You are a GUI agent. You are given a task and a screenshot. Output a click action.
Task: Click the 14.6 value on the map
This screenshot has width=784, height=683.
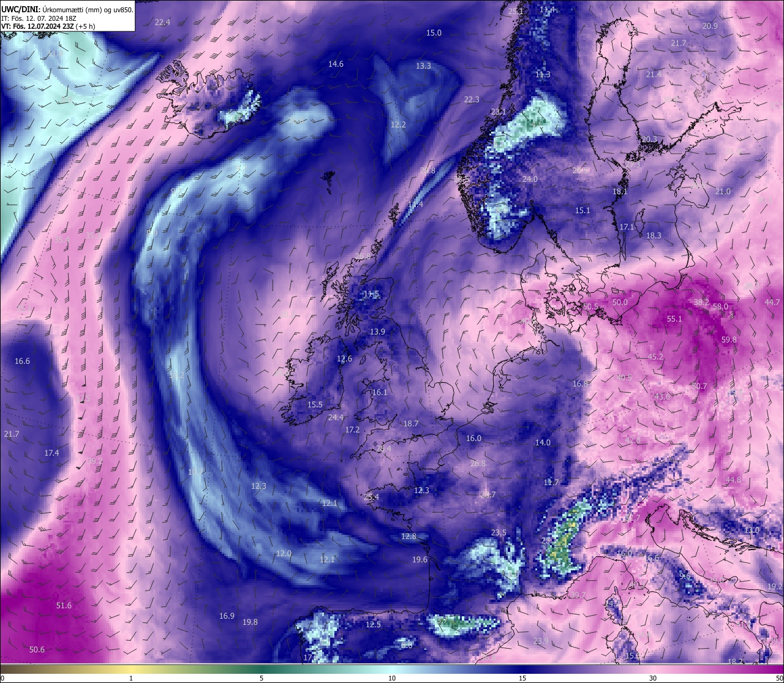click(x=336, y=64)
